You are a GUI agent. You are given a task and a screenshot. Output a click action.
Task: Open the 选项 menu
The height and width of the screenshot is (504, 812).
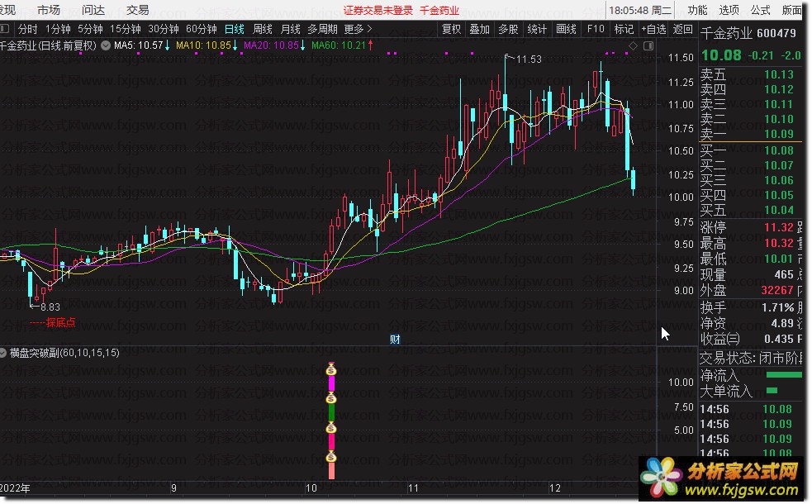pyautogui.click(x=729, y=10)
